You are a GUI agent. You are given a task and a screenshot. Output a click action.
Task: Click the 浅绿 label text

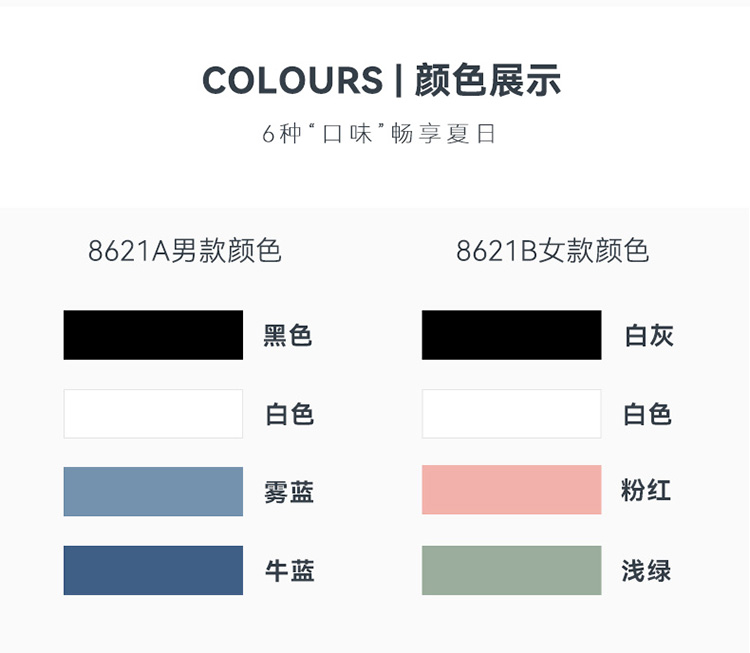coord(646,571)
